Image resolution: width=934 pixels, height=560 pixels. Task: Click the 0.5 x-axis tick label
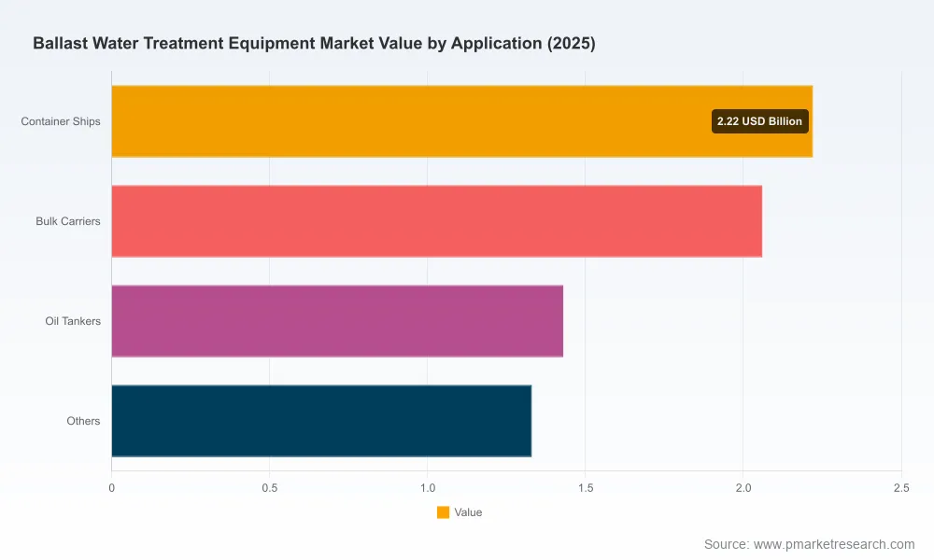[270, 488]
